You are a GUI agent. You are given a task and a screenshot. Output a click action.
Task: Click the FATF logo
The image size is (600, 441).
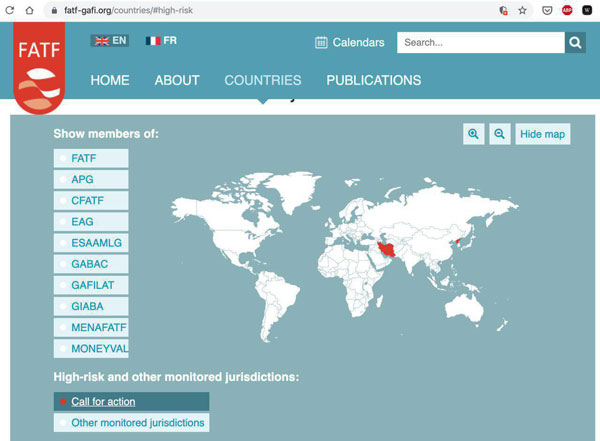point(39,68)
